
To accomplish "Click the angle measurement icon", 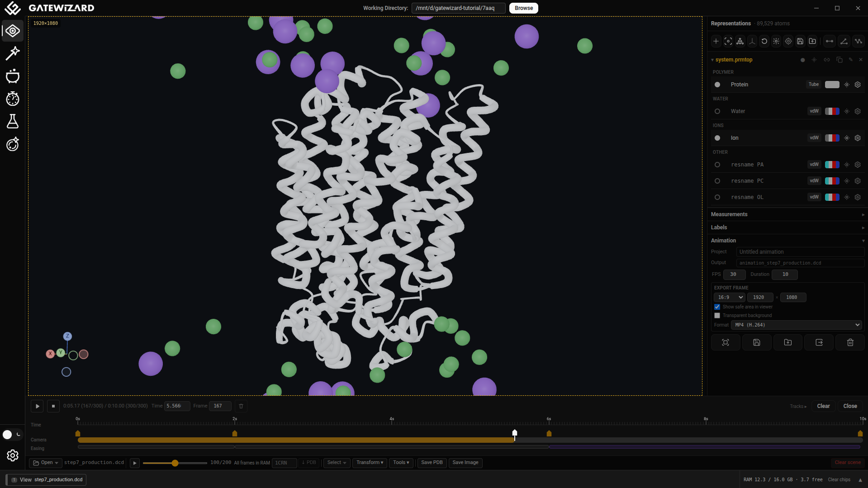I will [x=844, y=41].
